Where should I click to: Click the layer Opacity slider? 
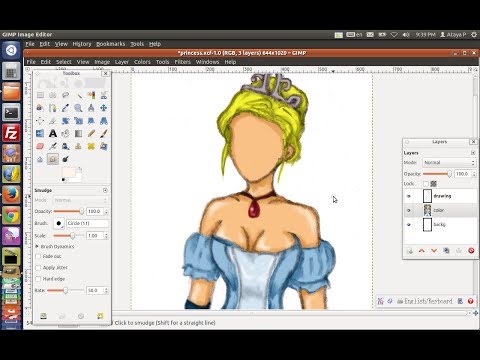click(x=438, y=174)
